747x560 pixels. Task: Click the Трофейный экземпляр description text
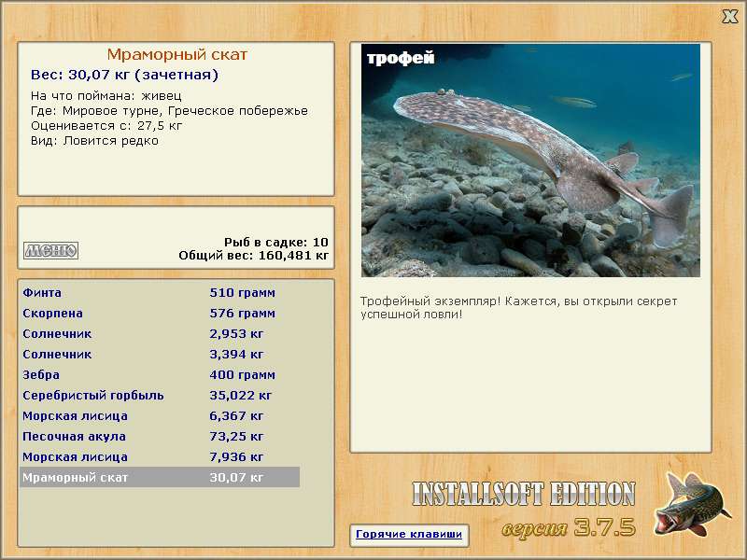click(x=518, y=308)
